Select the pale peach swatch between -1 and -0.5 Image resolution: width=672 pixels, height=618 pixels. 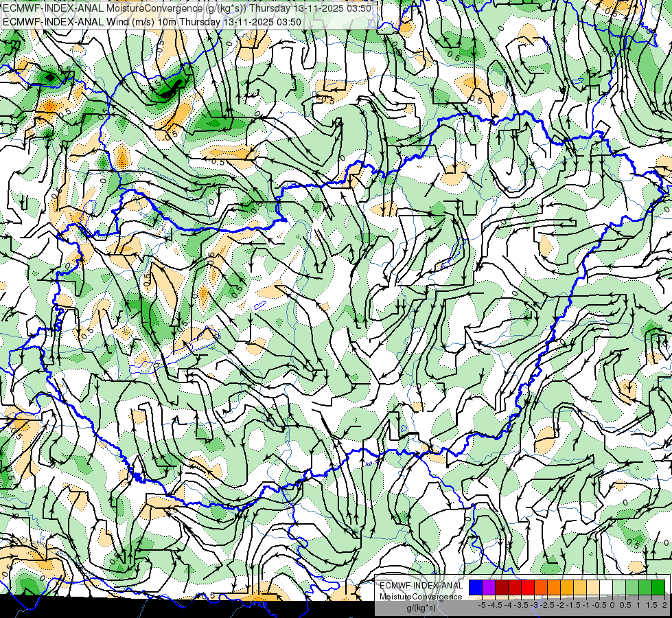[x=593, y=587]
